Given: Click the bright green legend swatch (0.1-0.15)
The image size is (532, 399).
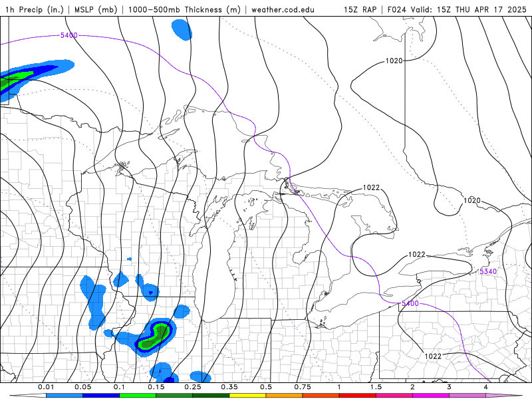Looking at the screenshot, I should coord(138,396).
